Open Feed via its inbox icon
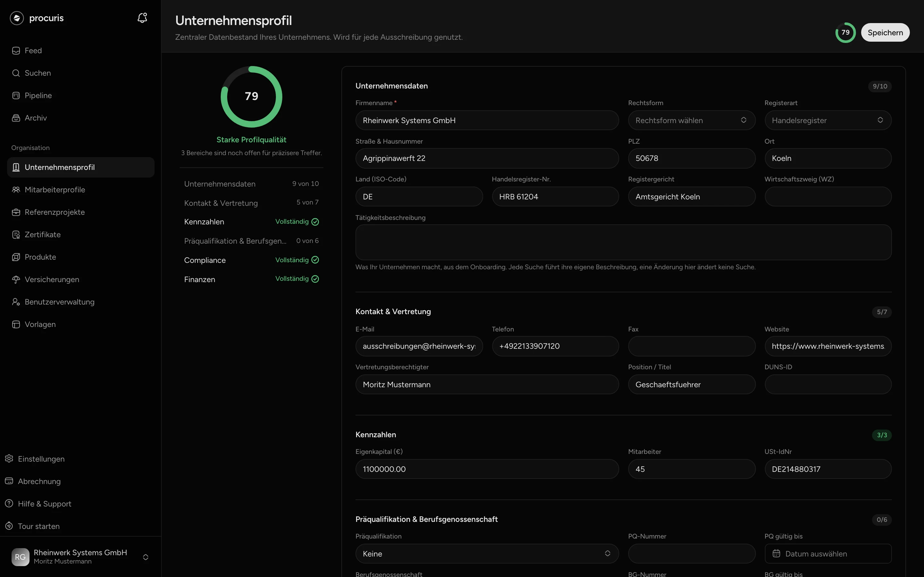The height and width of the screenshot is (577, 924). click(16, 50)
